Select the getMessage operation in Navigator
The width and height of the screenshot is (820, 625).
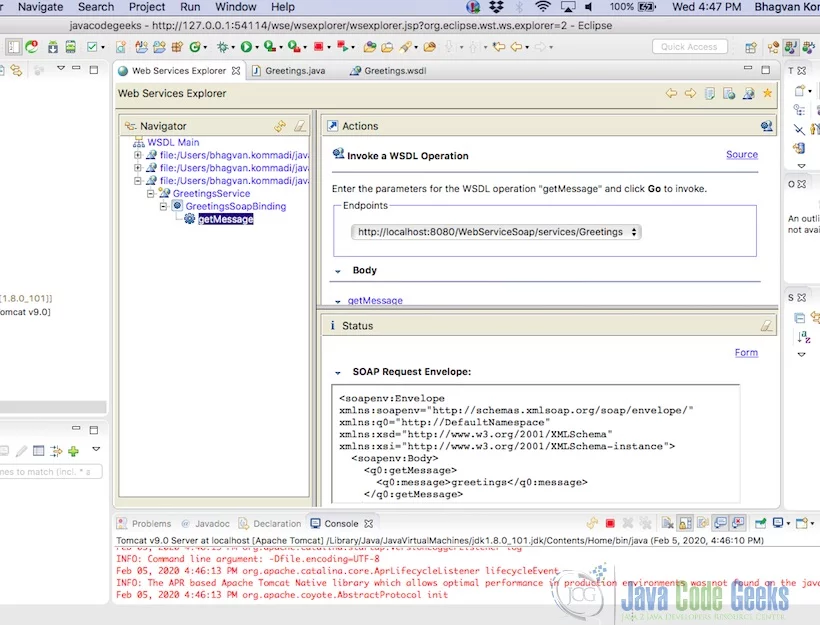(x=225, y=219)
